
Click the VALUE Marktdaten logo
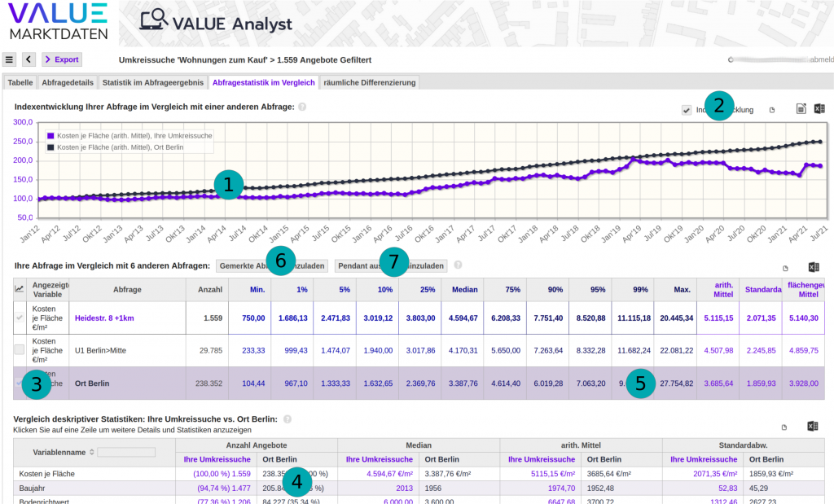[x=58, y=21]
